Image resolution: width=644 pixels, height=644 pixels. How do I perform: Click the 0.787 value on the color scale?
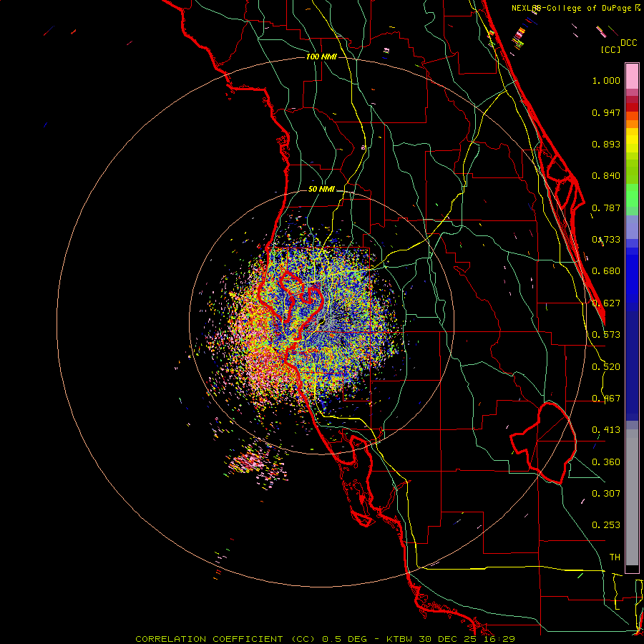[x=606, y=208]
